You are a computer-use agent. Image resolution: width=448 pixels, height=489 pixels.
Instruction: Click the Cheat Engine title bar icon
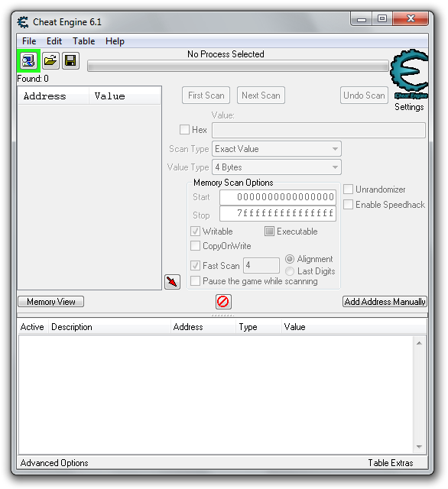[x=23, y=22]
